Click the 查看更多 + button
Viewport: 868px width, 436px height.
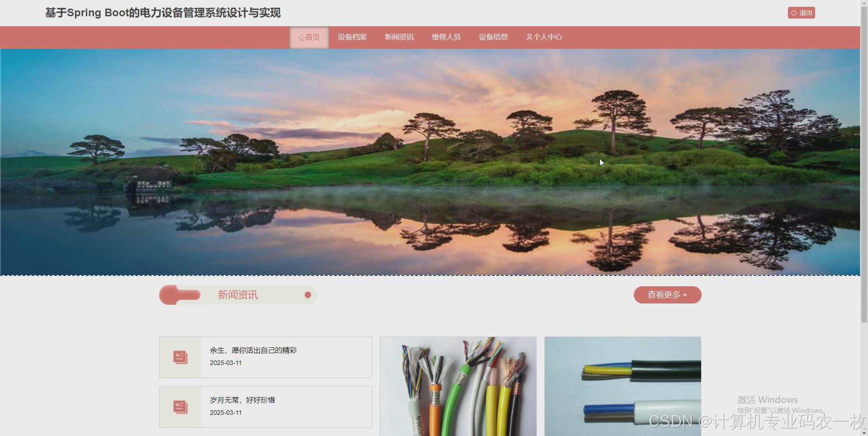pyautogui.click(x=667, y=295)
